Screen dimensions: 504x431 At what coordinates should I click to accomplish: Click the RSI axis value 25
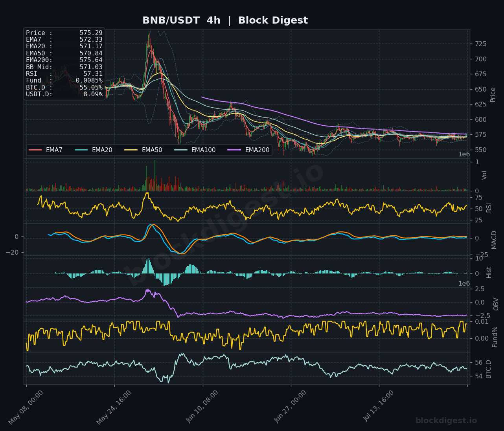click(x=479, y=220)
